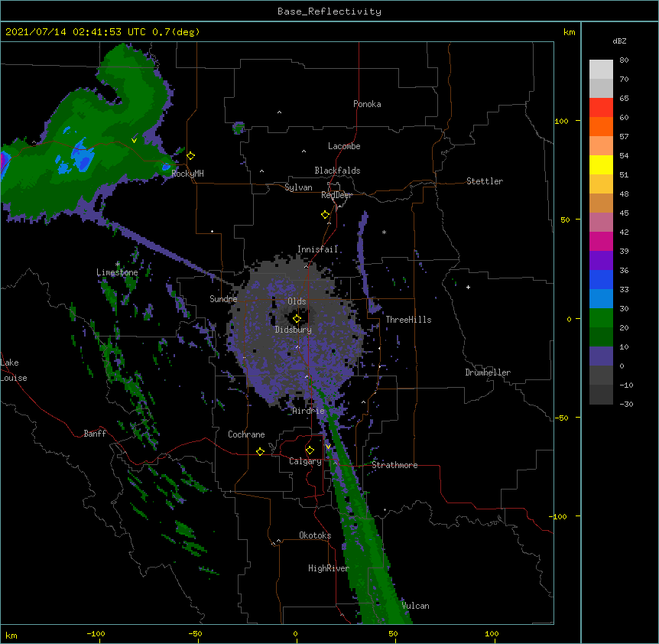Select the light gray swatch between 80 and 70
The height and width of the screenshot is (644, 659).
click(601, 70)
